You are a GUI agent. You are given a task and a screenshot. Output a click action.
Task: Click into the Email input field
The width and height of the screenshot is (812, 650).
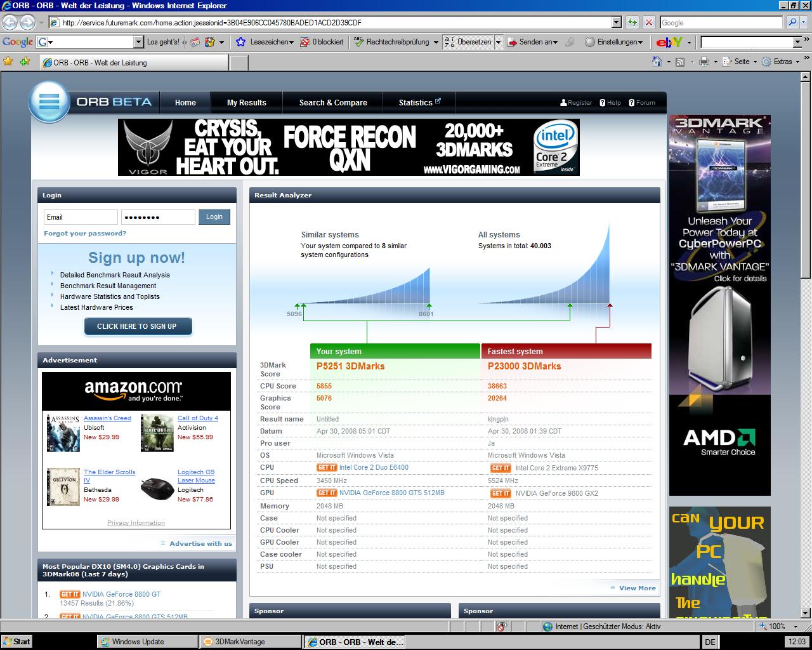tap(81, 217)
